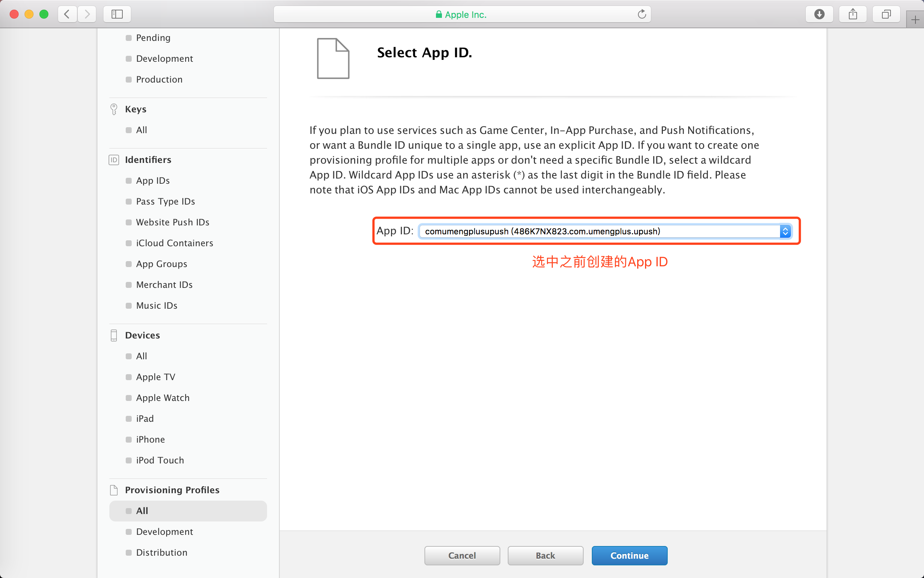Viewport: 924px width, 578px height.
Task: Open All under Keys
Action: pos(141,130)
